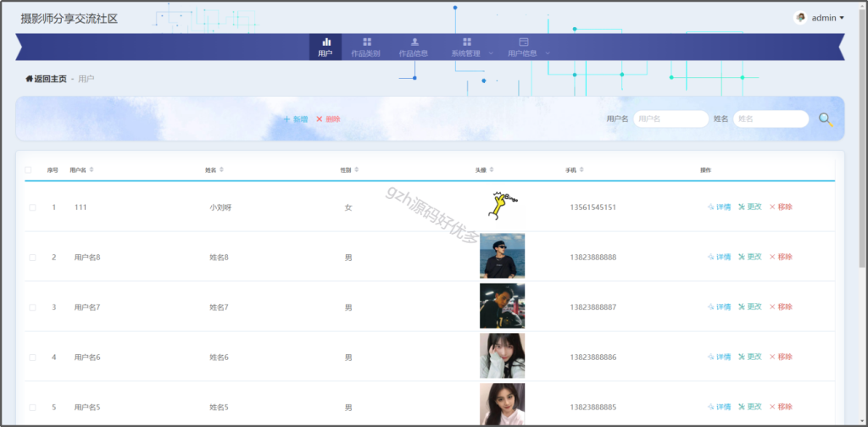
Task: Open the avatar photo of 用户名7
Action: 502,306
